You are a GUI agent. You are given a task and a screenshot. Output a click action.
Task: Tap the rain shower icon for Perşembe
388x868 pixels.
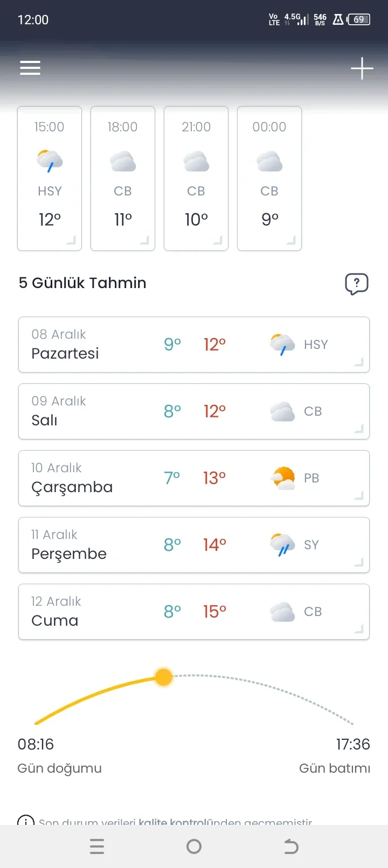click(282, 545)
